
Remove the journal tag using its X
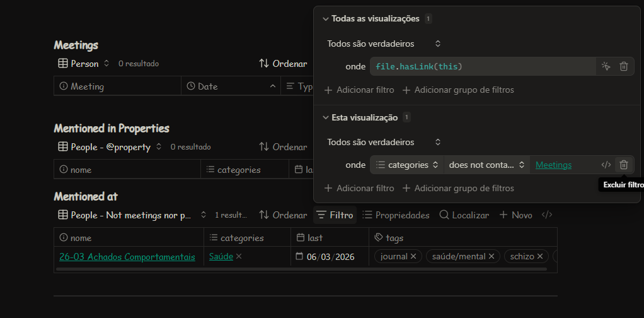pos(413,257)
